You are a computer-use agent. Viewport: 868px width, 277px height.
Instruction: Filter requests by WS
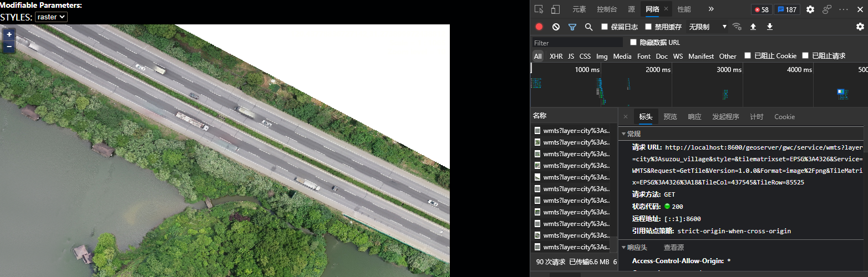point(678,56)
